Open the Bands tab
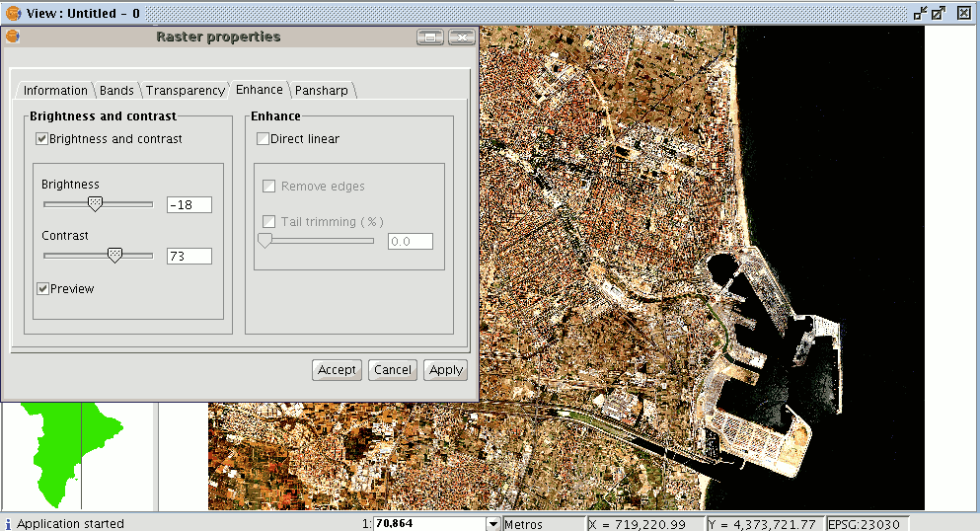 [x=116, y=91]
